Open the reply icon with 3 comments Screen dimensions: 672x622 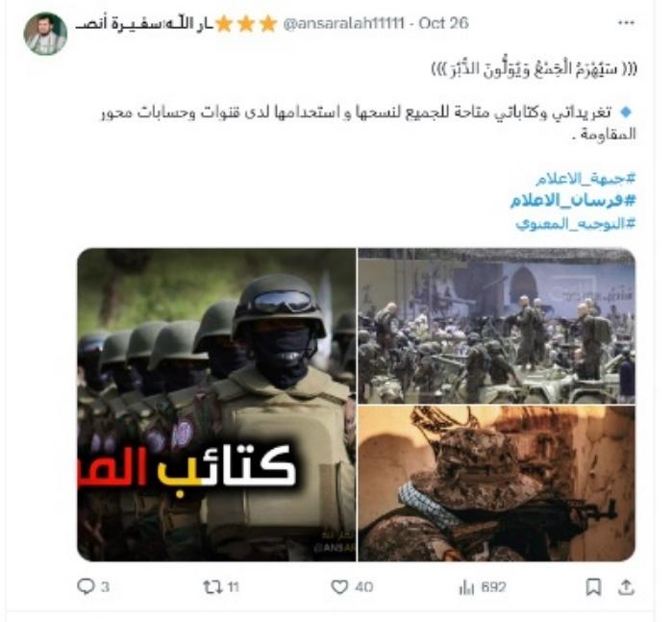86,586
